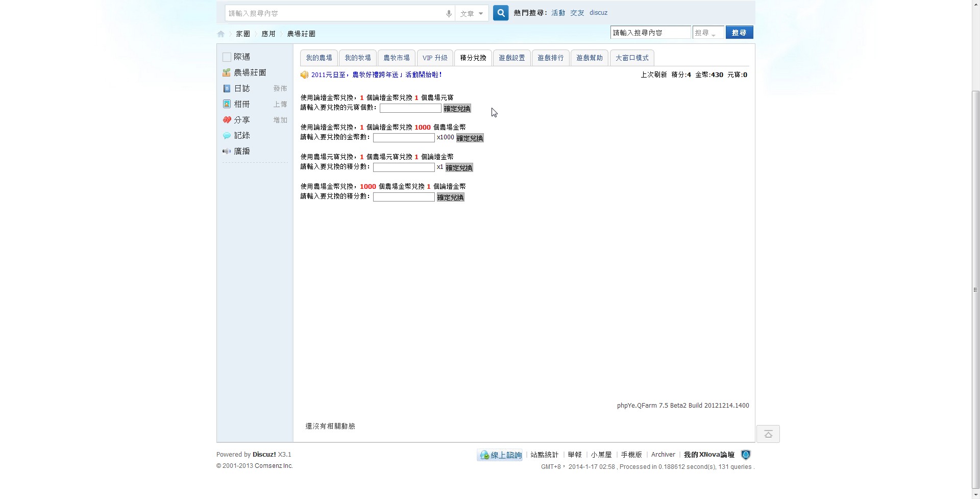Click the last 積分數 input field
The width and height of the screenshot is (980, 499).
(x=404, y=197)
